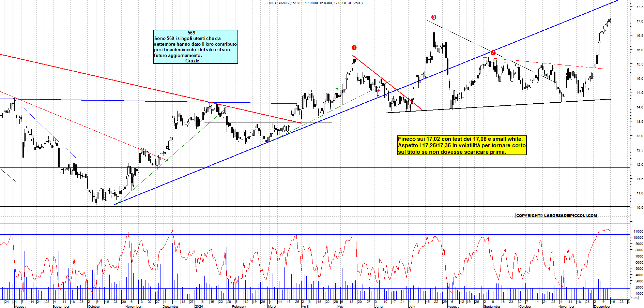Select the yellow 'Fineco sui 17,02' comment box
644x308 pixels.
click(462, 145)
